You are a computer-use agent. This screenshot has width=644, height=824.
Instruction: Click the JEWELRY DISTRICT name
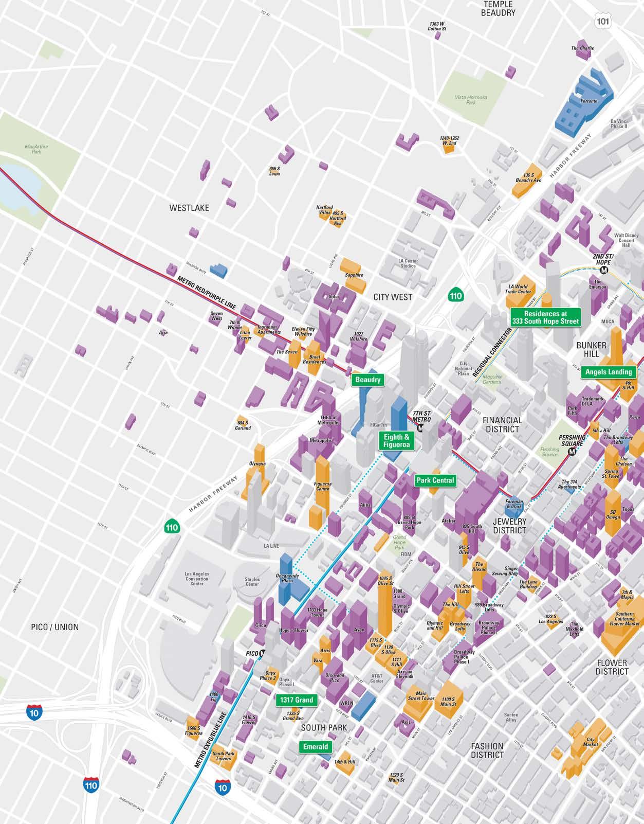(x=509, y=526)
